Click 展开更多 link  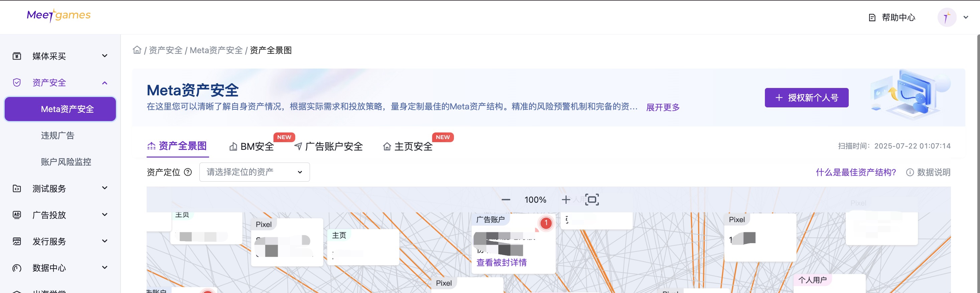(x=663, y=107)
